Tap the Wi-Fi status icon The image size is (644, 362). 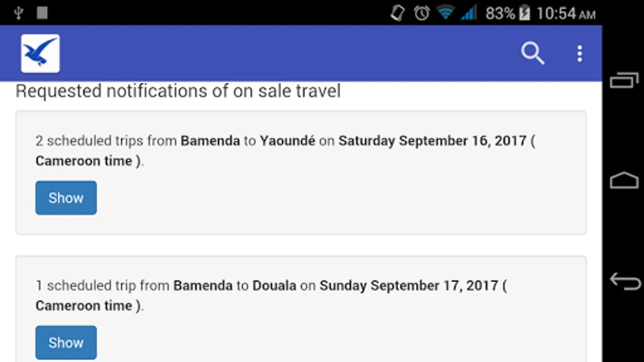[445, 13]
